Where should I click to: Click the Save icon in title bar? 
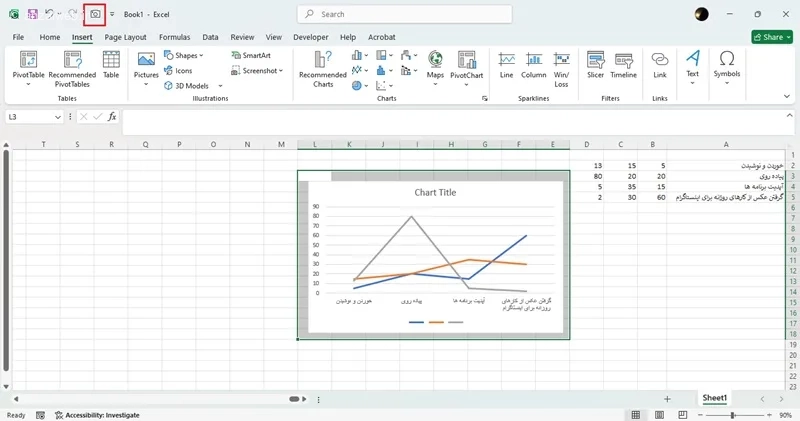click(32, 14)
